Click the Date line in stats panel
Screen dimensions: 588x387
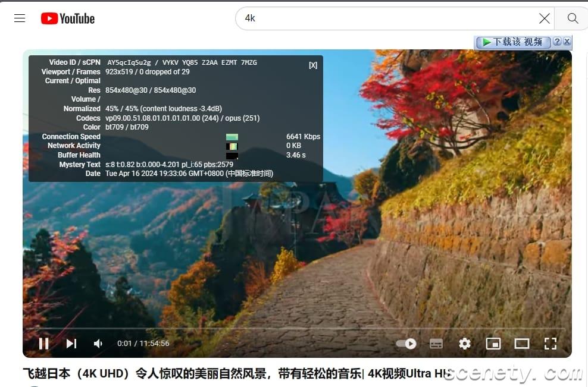pos(189,174)
